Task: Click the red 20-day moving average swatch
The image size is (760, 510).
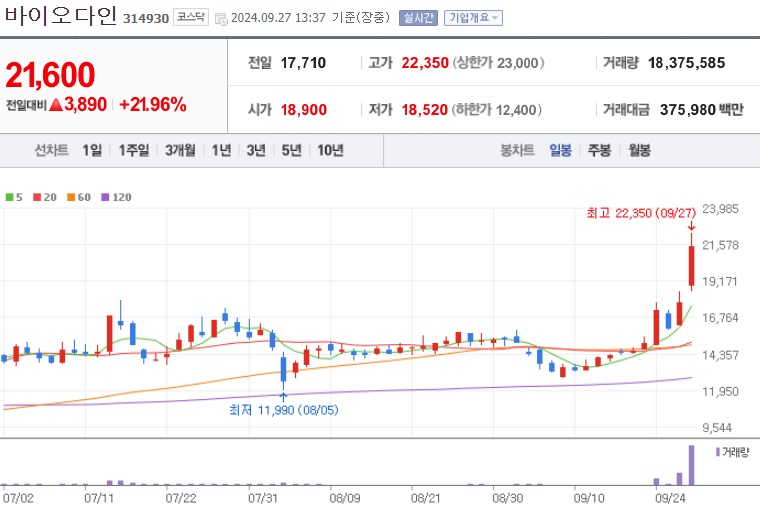Action: coord(37,197)
